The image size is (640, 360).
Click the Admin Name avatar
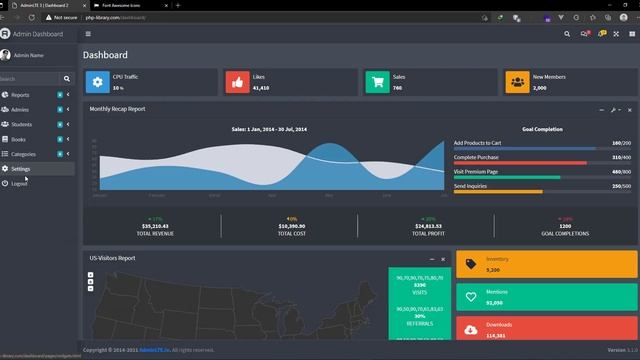point(5,55)
